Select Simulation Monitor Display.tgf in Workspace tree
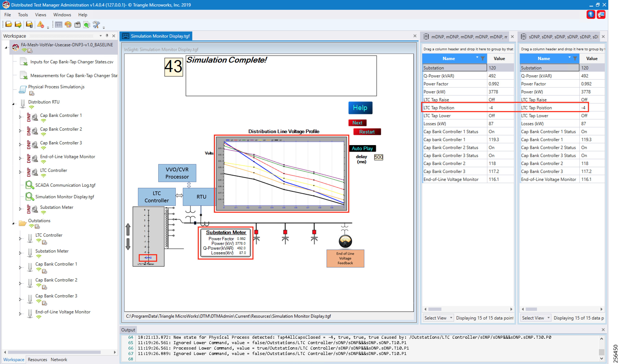Image resolution: width=619 pixels, height=364 pixels. click(65, 197)
